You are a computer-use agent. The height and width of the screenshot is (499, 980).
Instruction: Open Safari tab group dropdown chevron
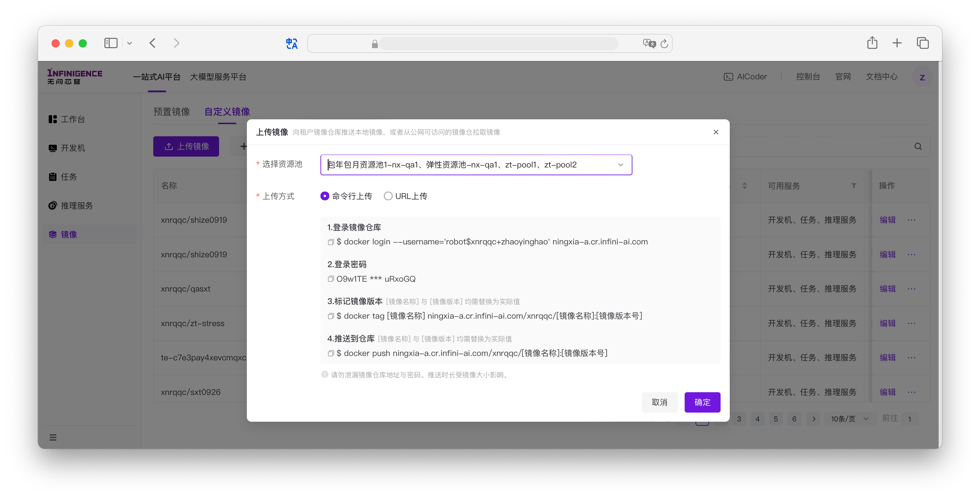pos(129,43)
